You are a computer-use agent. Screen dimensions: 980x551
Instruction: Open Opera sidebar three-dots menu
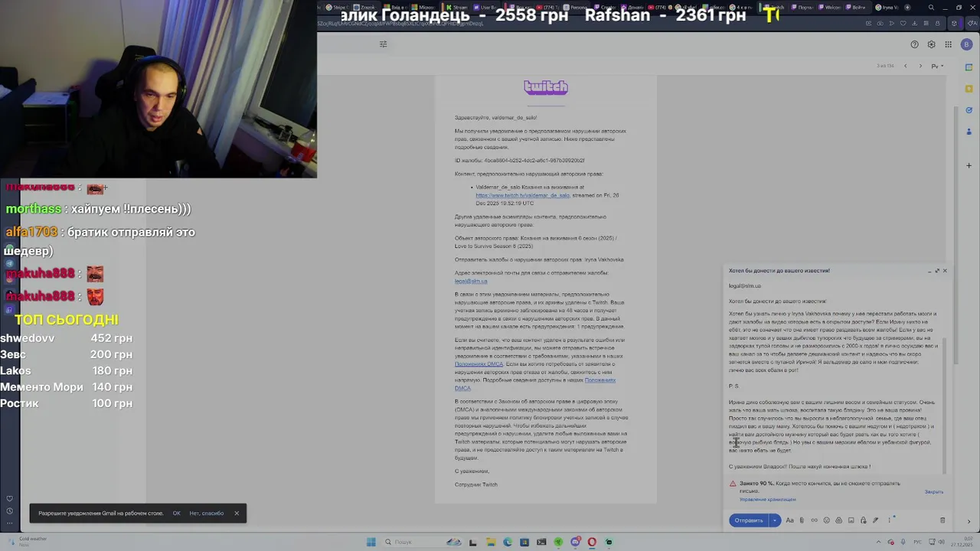click(x=9, y=523)
